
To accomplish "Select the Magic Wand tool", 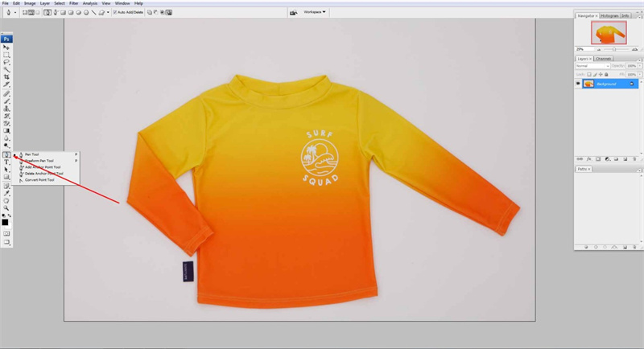I will click(6, 70).
